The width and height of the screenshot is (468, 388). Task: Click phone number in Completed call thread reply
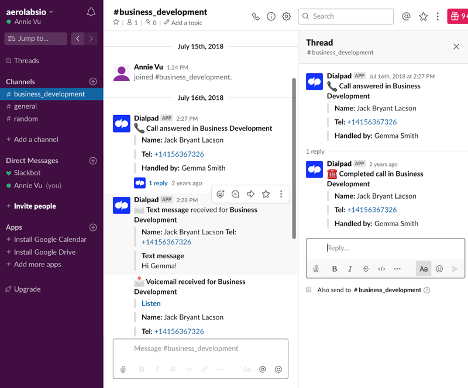point(372,210)
